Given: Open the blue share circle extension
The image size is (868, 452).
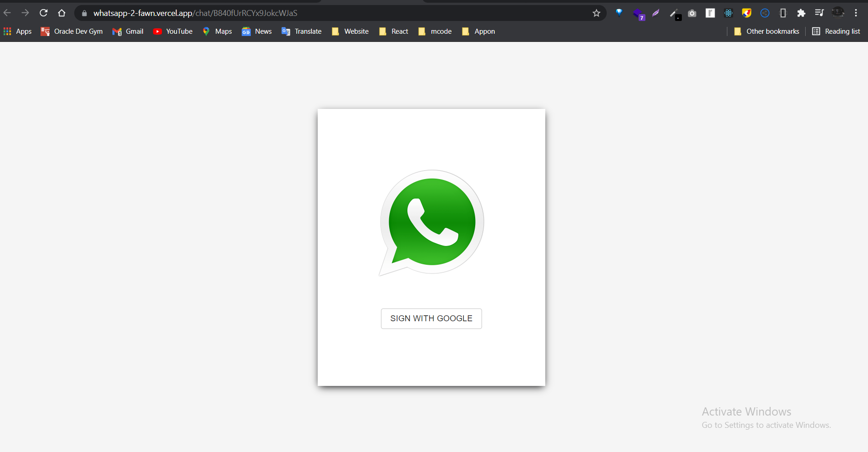Looking at the screenshot, I should pos(765,13).
